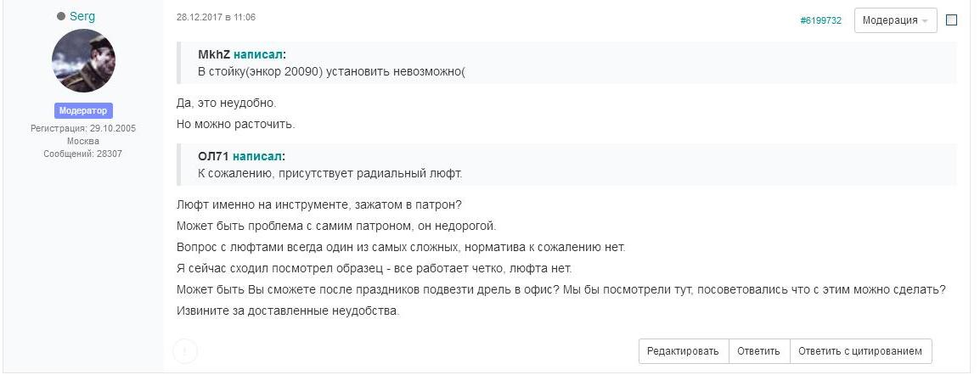The width and height of the screenshot is (980, 375).
Task: Click the quoted author name ОЛ71
Action: coord(214,156)
